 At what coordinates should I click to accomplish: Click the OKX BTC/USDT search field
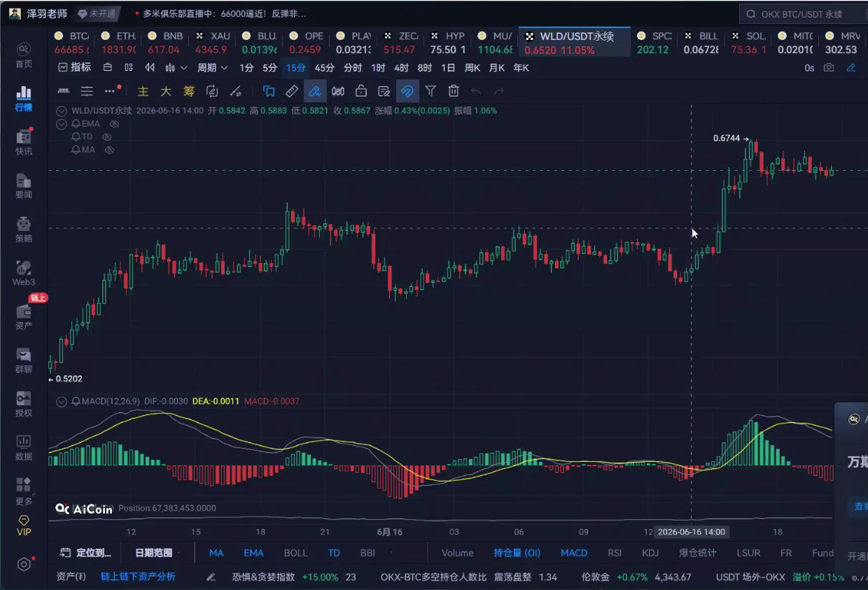802,14
